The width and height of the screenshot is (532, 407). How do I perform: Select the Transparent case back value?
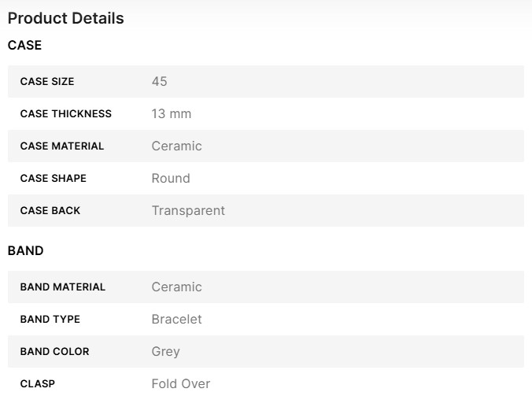(188, 211)
